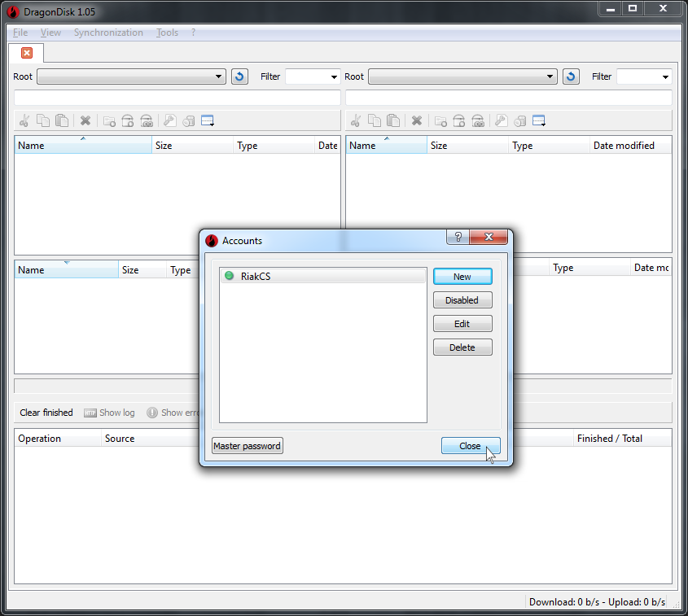This screenshot has width=688, height=616.
Task: Click the Paste toolbar icon
Action: (61, 120)
